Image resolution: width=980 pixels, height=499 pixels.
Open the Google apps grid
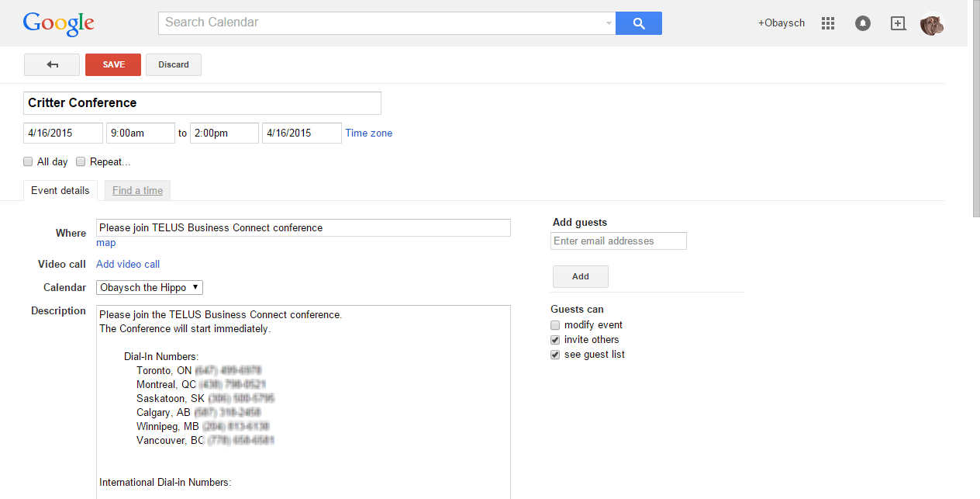(827, 23)
